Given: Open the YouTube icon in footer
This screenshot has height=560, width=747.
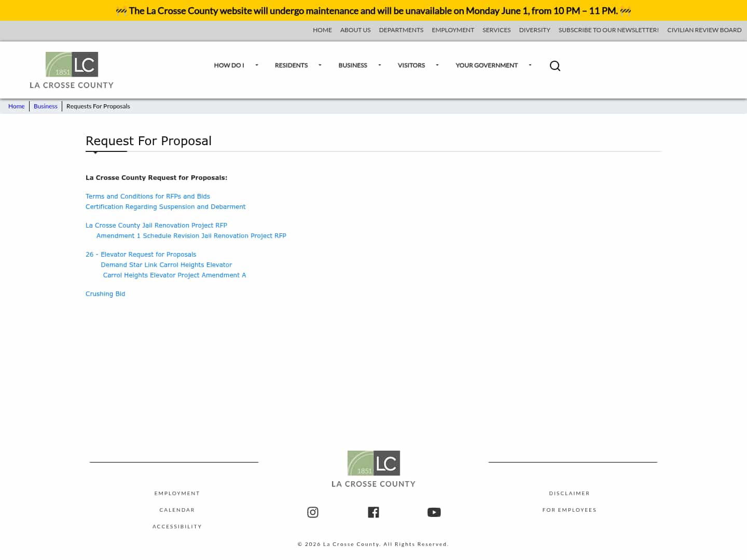Looking at the screenshot, I should pos(434,512).
